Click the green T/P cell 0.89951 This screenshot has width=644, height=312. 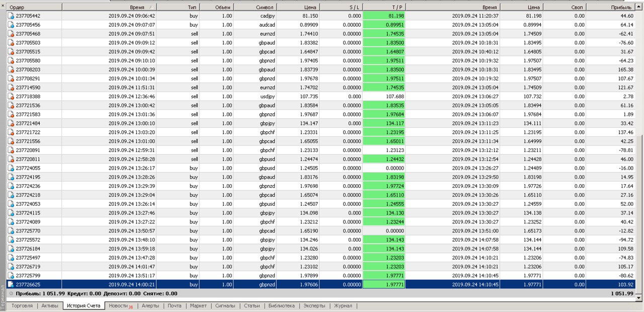(384, 25)
